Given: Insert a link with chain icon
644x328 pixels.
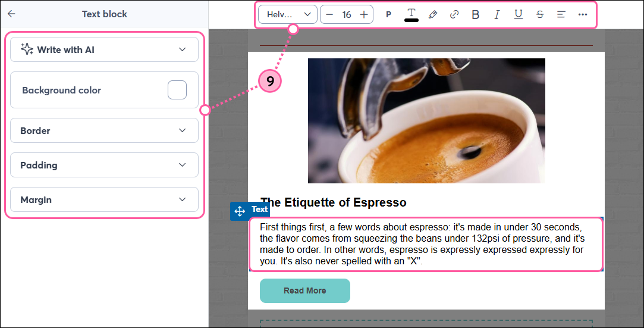Looking at the screenshot, I should (x=454, y=14).
